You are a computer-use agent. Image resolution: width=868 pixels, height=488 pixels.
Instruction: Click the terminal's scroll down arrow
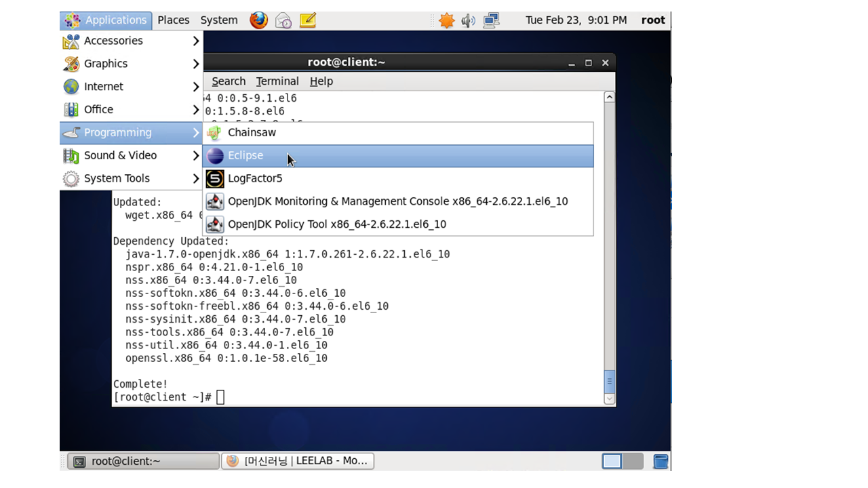(x=609, y=399)
